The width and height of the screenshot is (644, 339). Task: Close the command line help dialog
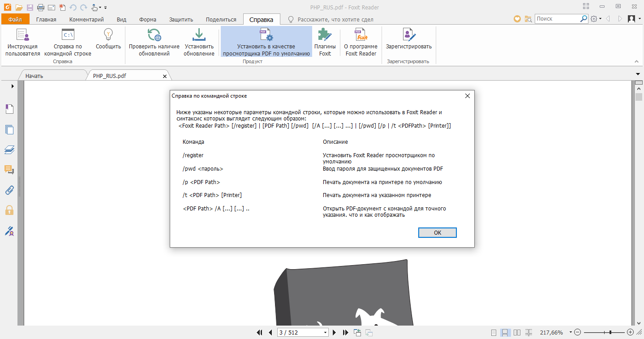(467, 96)
